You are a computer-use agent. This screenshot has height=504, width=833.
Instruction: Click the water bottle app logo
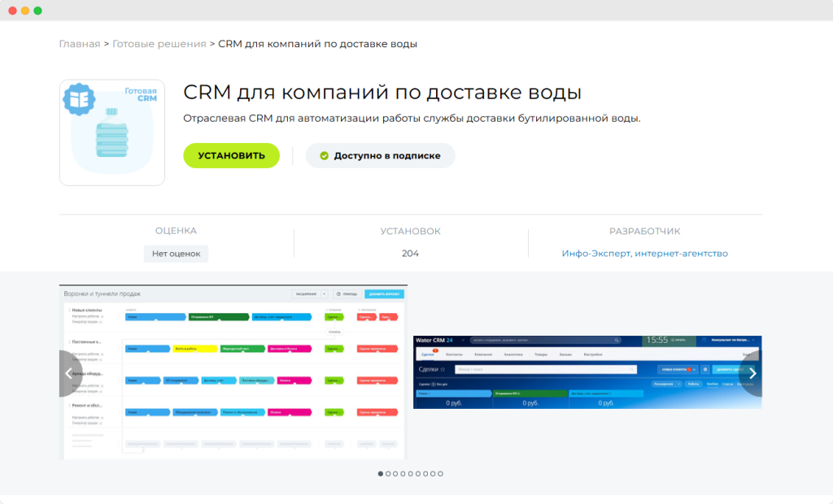(112, 133)
